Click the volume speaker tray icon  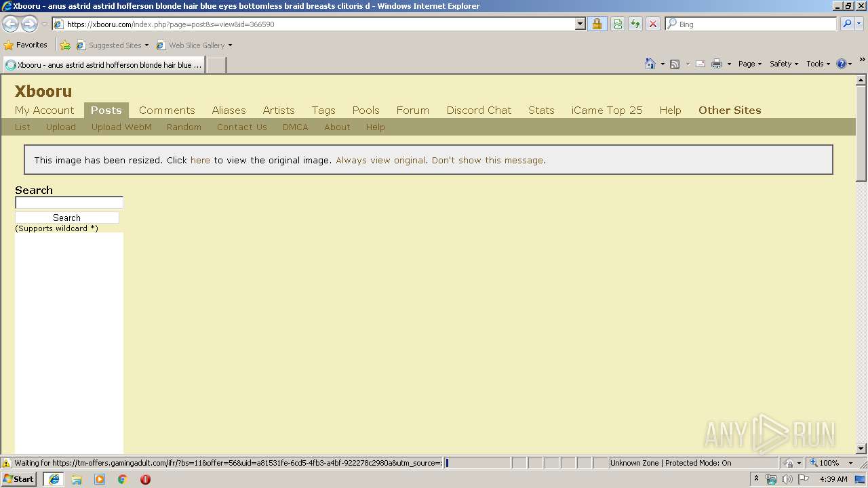pos(787,479)
